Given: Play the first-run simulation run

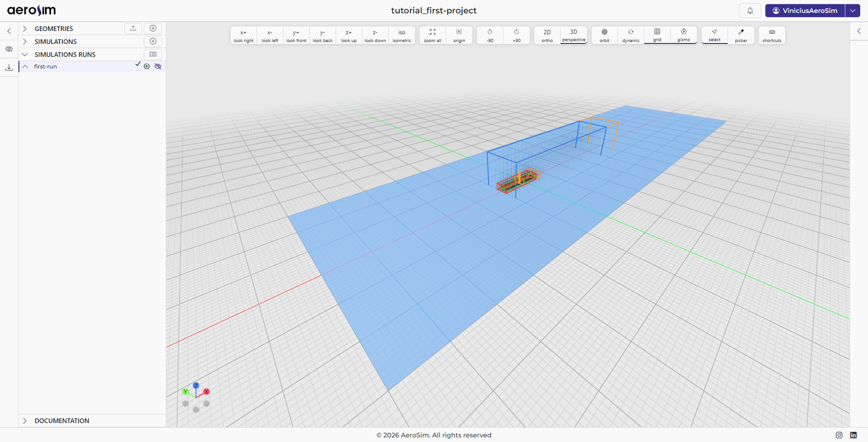Looking at the screenshot, I should (x=147, y=67).
